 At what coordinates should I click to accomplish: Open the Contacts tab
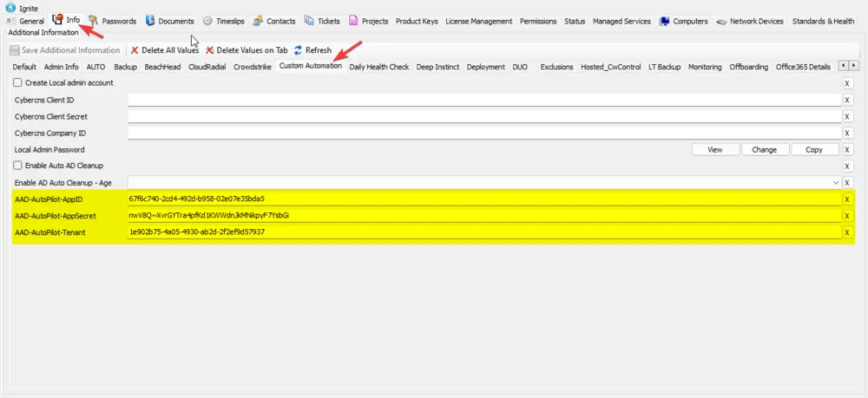tap(274, 21)
